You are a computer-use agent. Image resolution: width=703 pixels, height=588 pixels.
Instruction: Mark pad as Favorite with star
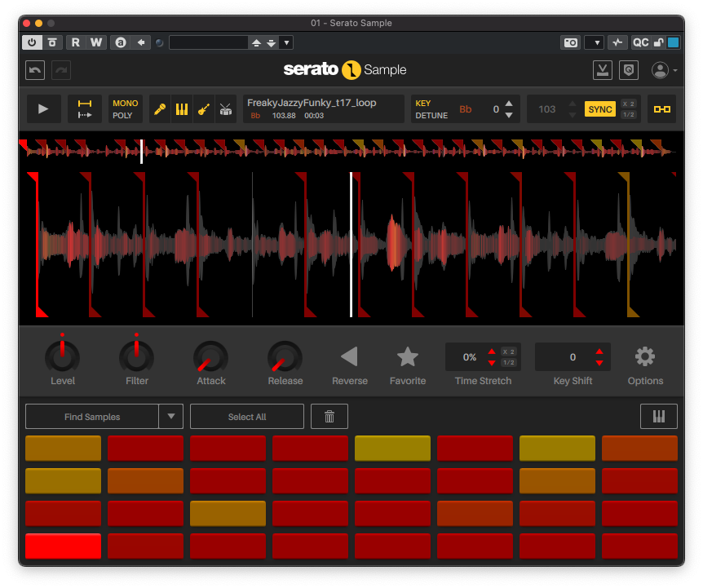[408, 356]
